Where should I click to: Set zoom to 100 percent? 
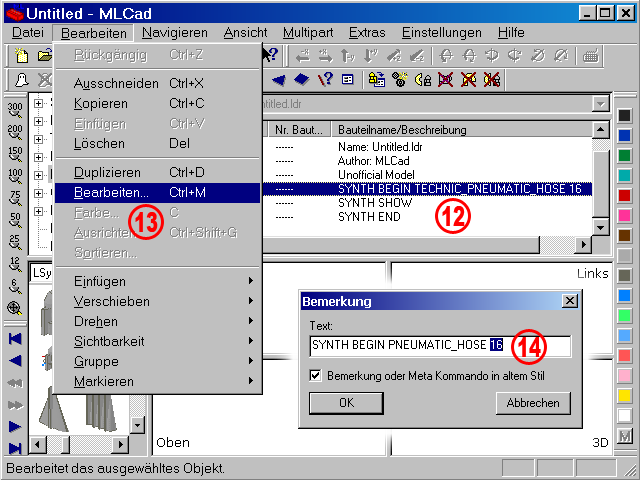15,176
